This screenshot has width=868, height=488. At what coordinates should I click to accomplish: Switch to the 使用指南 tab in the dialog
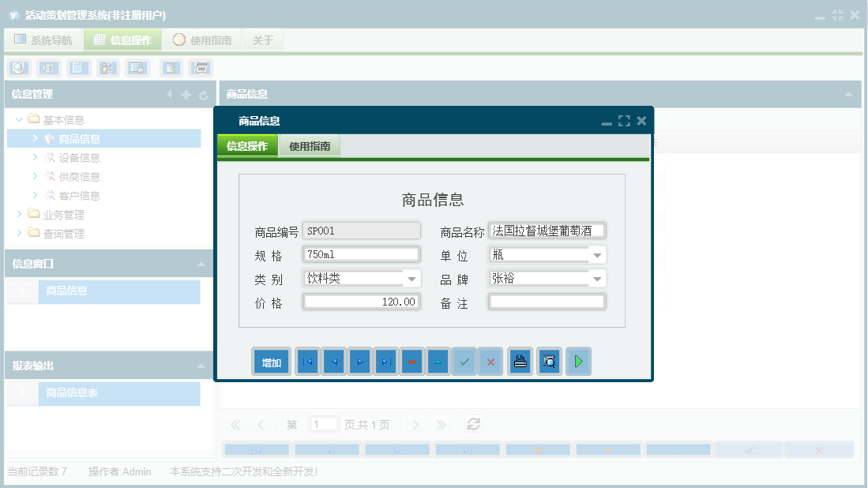[310, 145]
